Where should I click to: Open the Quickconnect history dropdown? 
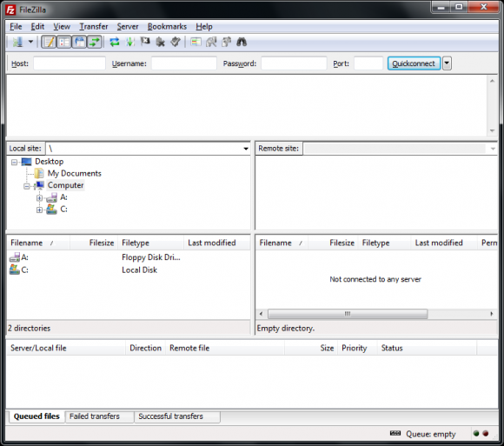(447, 63)
